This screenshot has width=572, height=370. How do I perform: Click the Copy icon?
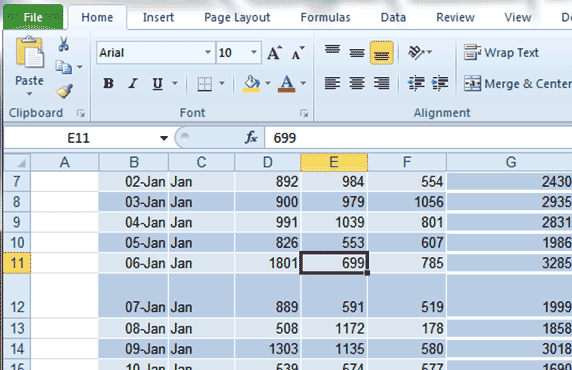pyautogui.click(x=63, y=67)
